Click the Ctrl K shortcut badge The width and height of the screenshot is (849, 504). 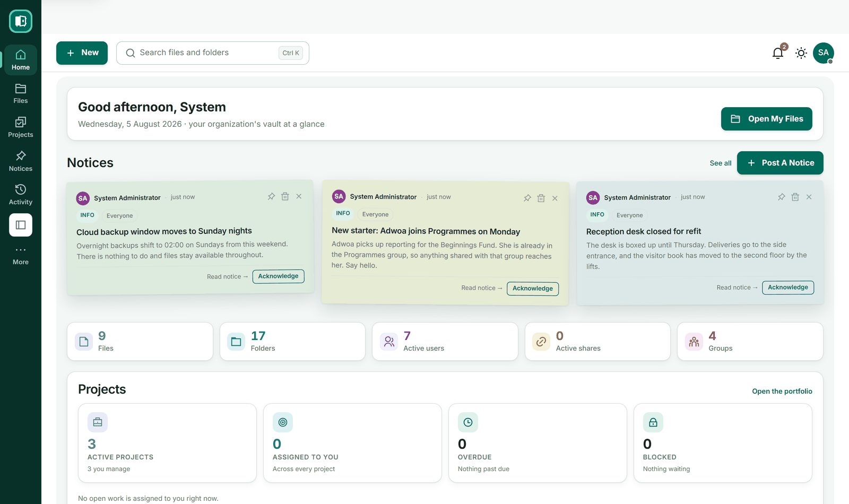point(291,53)
